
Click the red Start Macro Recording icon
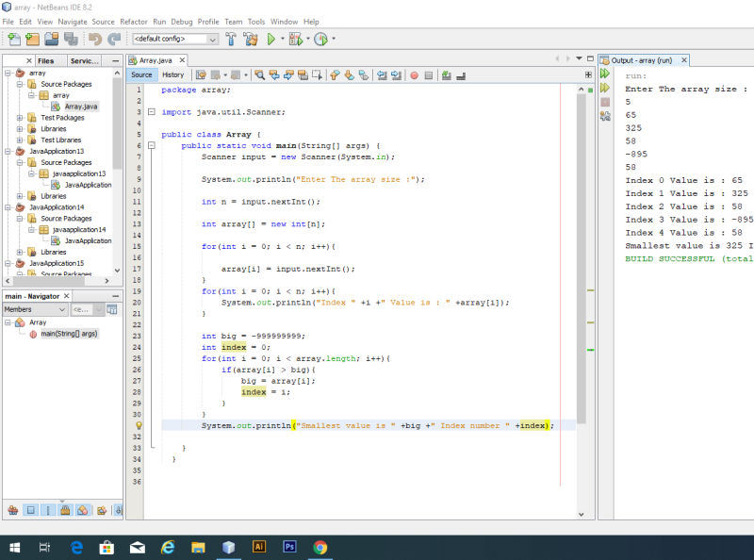coord(414,74)
